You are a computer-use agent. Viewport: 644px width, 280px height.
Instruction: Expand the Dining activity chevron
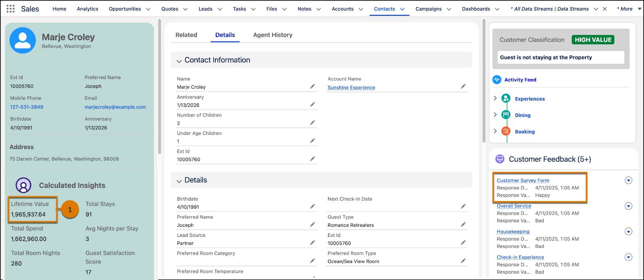pyautogui.click(x=495, y=115)
